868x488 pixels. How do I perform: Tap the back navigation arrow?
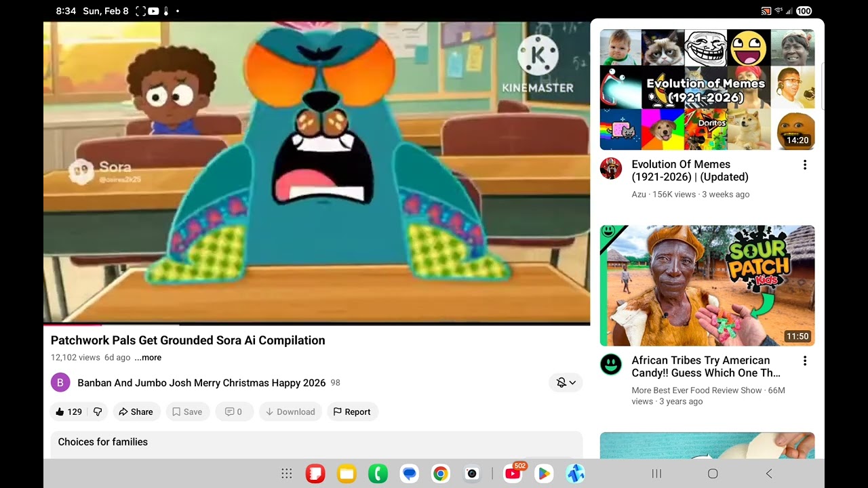coord(769,474)
